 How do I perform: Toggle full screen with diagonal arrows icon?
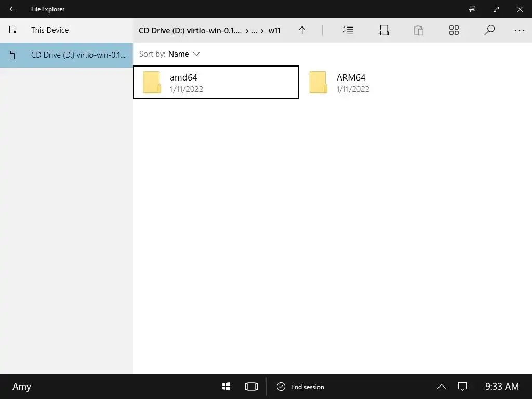pyautogui.click(x=496, y=9)
